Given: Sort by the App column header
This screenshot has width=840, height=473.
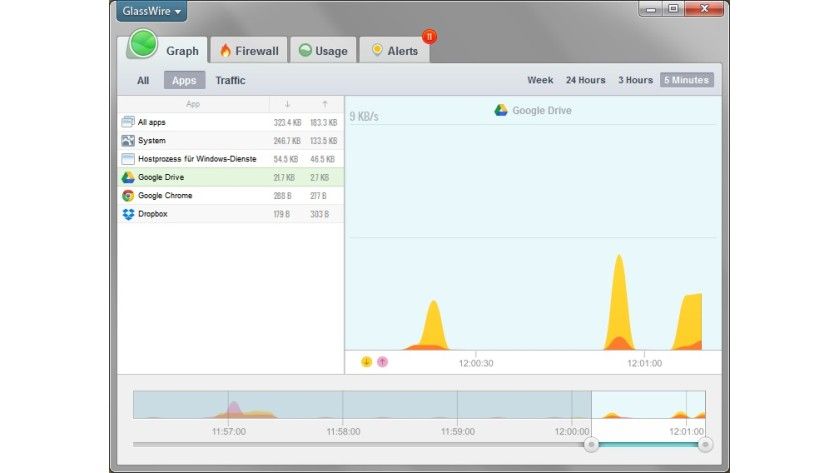Looking at the screenshot, I should tap(193, 104).
